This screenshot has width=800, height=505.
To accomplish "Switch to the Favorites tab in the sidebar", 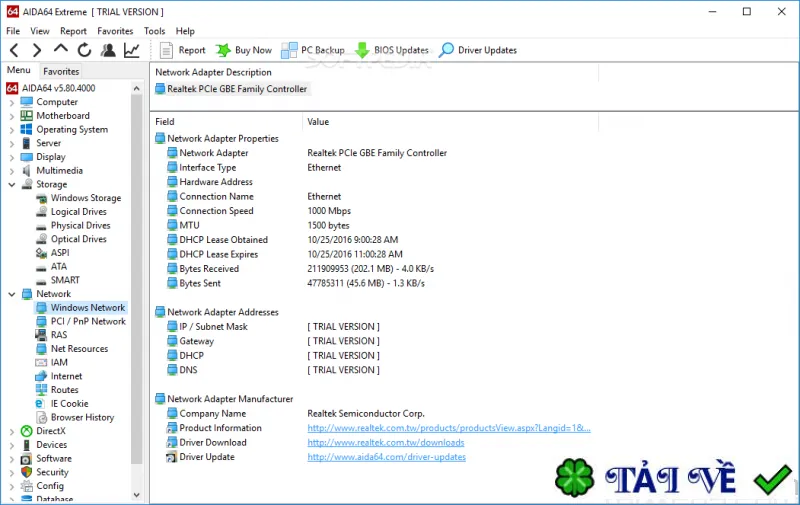I will 61,71.
